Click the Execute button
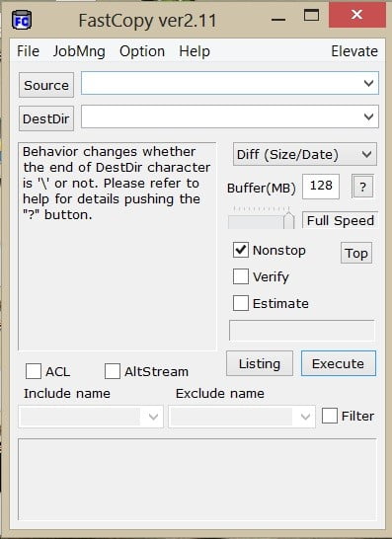392x539 pixels. (339, 363)
